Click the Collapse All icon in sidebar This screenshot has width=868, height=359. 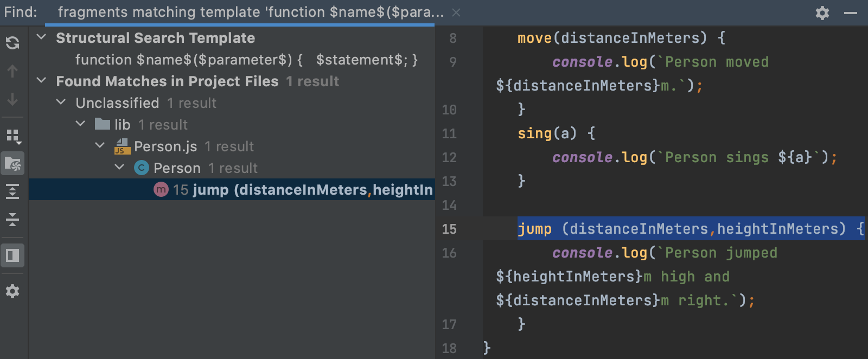point(12,219)
